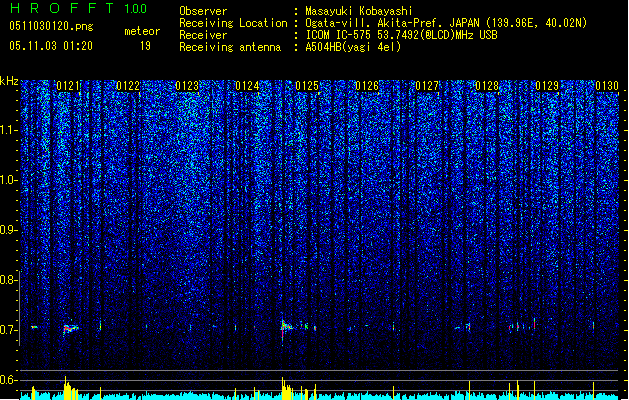Click the 0122 time marker label
629x400 pixels.
[x=128, y=86]
